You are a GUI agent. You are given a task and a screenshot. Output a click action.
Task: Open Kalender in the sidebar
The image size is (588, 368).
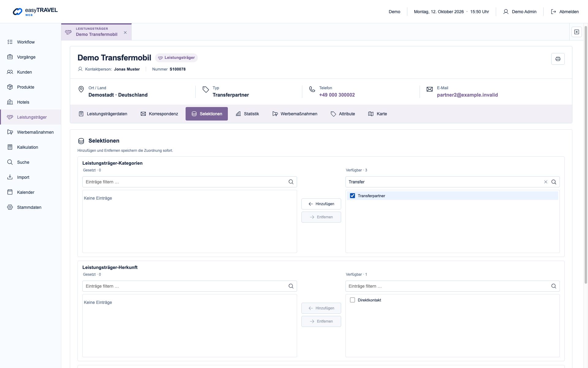(31, 192)
